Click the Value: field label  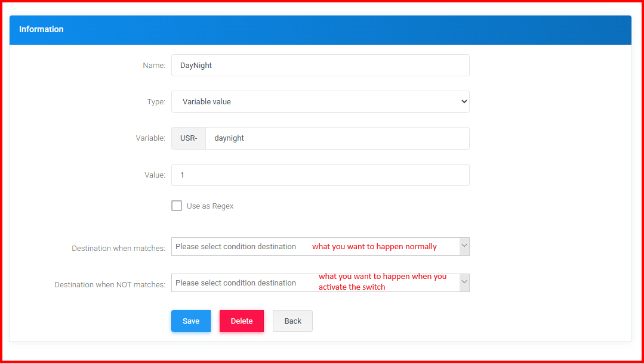coord(155,175)
